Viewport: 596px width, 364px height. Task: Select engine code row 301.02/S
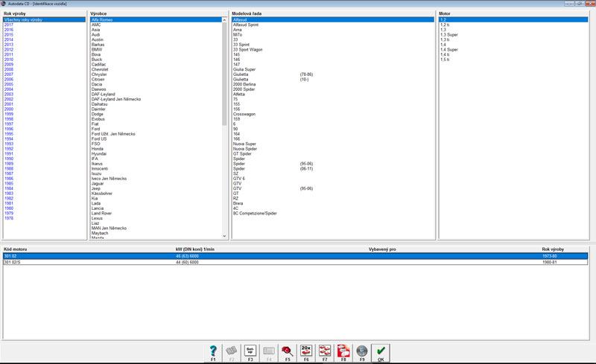pos(295,262)
